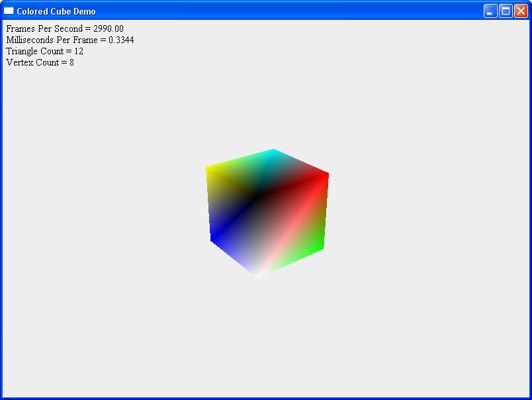Minimize the Colored Cube Demo window
This screenshot has width=532, height=400.
(490, 11)
